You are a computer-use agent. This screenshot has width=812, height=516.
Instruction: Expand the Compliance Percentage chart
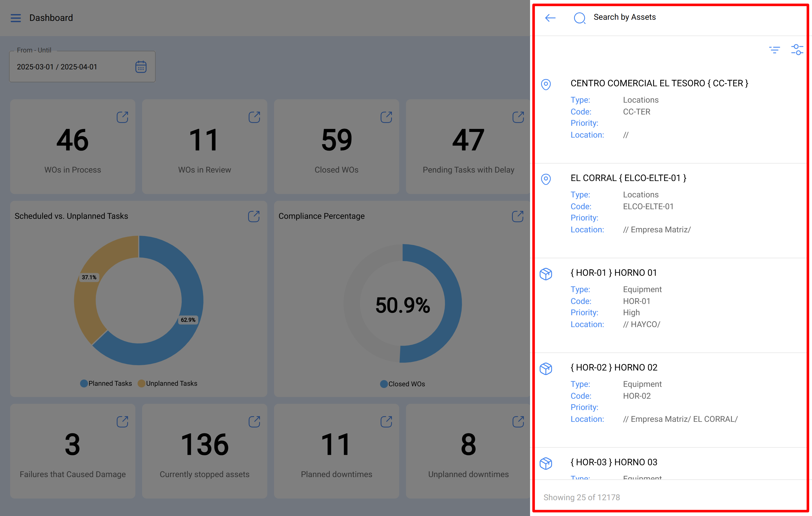(x=518, y=216)
